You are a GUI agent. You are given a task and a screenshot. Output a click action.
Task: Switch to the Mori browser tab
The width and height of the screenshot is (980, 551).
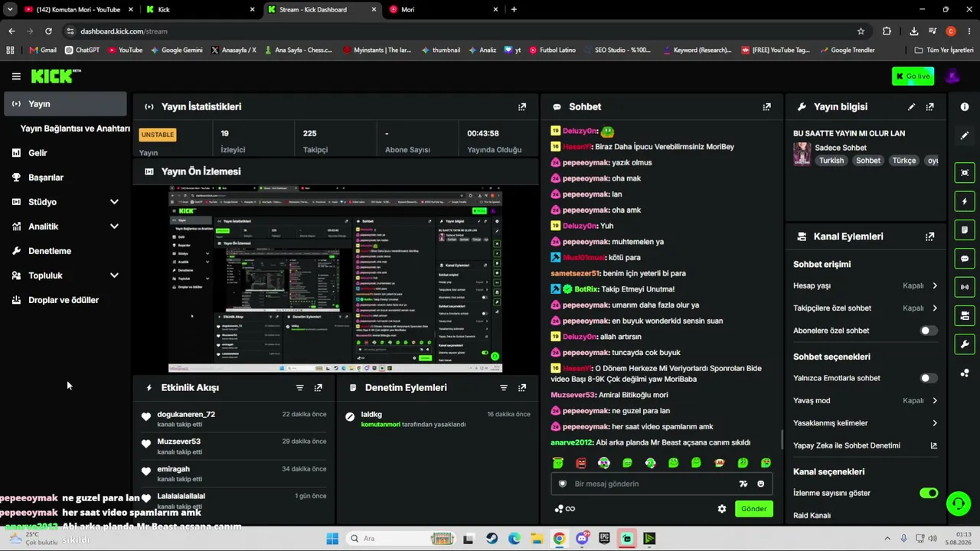[444, 10]
